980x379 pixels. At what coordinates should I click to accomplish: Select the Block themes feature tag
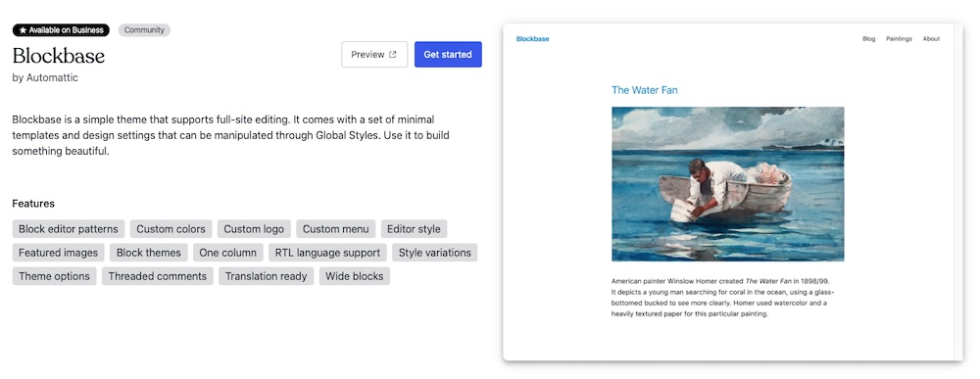pyautogui.click(x=149, y=253)
